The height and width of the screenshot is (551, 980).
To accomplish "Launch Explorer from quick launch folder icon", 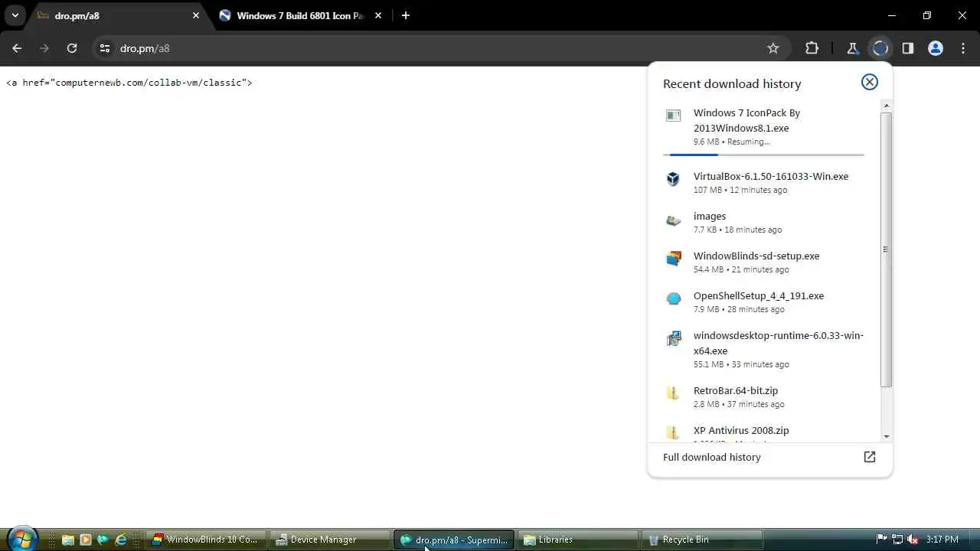I will point(68,540).
